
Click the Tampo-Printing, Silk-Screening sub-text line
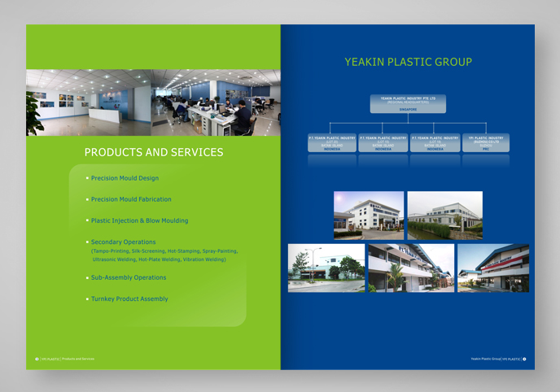(164, 251)
